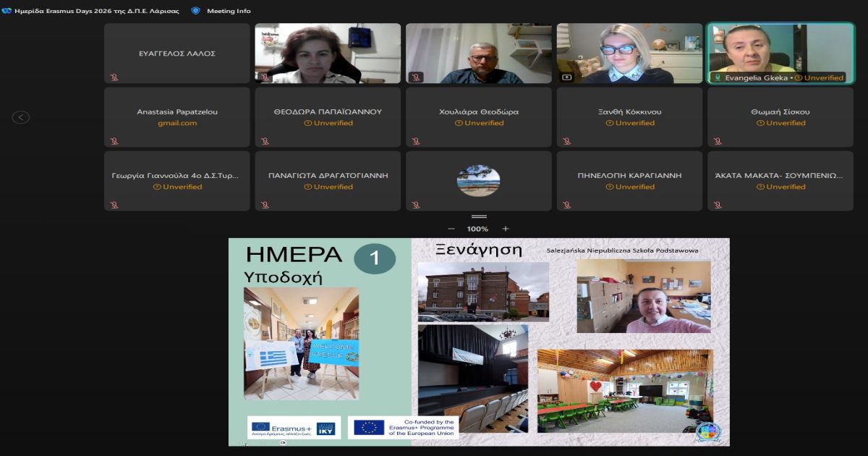Click Unverified status under ΆΚΑΤΑ ΜΑΚΑΤΑ

(x=780, y=187)
